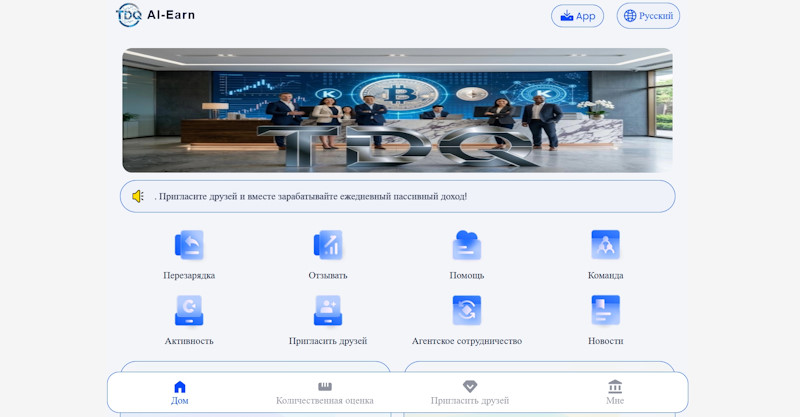Click the download icon in the App button

click(x=567, y=16)
